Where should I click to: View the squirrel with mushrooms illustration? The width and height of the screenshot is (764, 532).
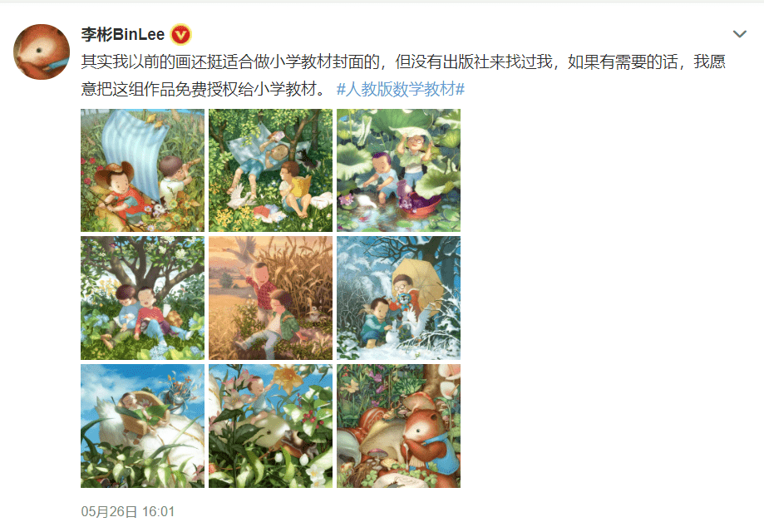click(398, 426)
